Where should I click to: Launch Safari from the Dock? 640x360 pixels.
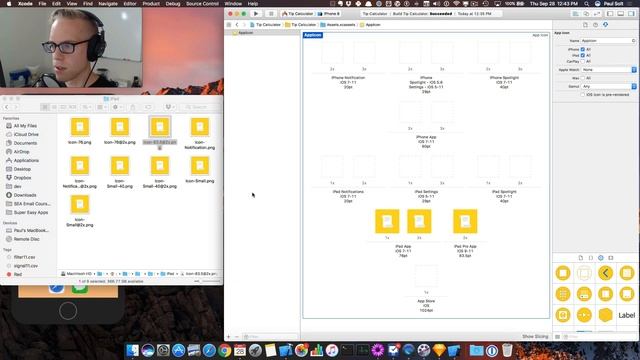[209, 350]
